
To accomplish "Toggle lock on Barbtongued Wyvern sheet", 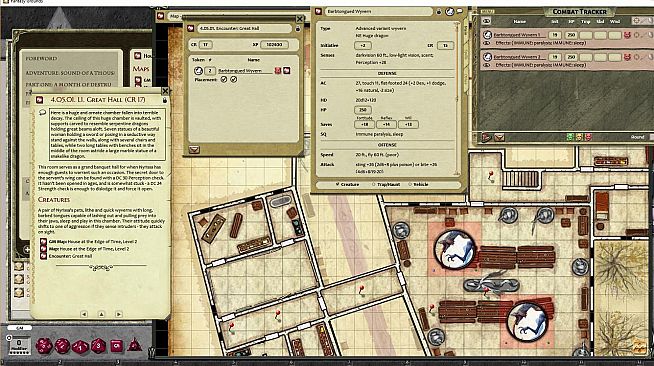I will [439, 12].
